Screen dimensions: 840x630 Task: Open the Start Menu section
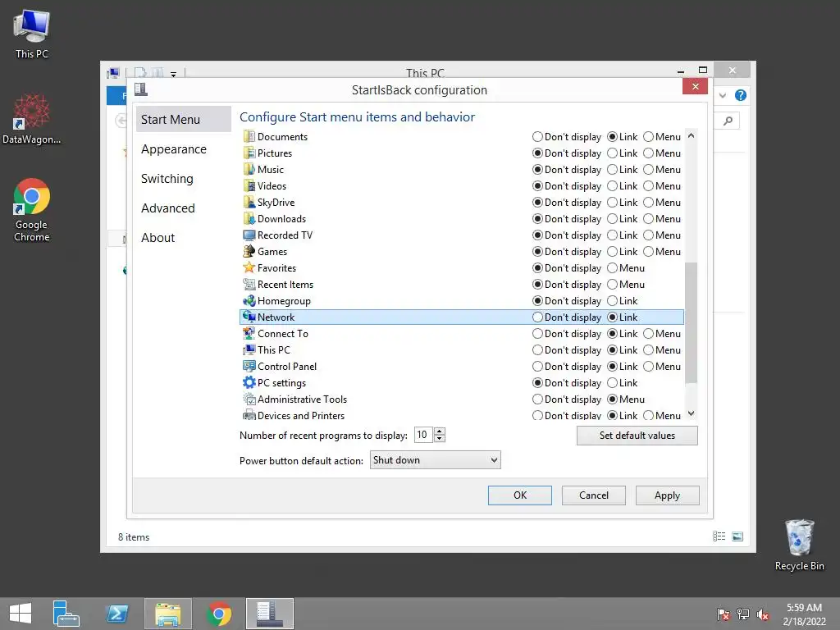click(x=183, y=119)
